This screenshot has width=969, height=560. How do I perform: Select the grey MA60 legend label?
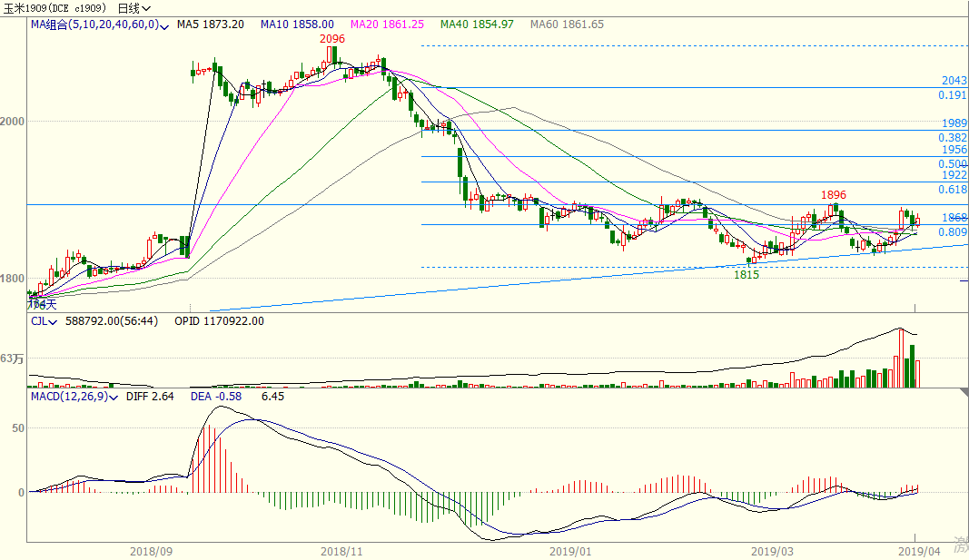[567, 25]
